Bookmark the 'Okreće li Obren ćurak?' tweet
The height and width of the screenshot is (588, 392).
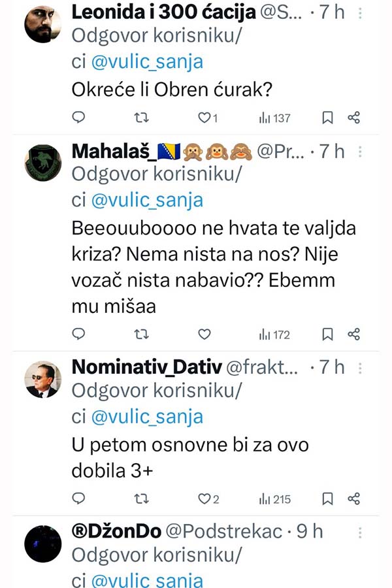pyautogui.click(x=328, y=118)
